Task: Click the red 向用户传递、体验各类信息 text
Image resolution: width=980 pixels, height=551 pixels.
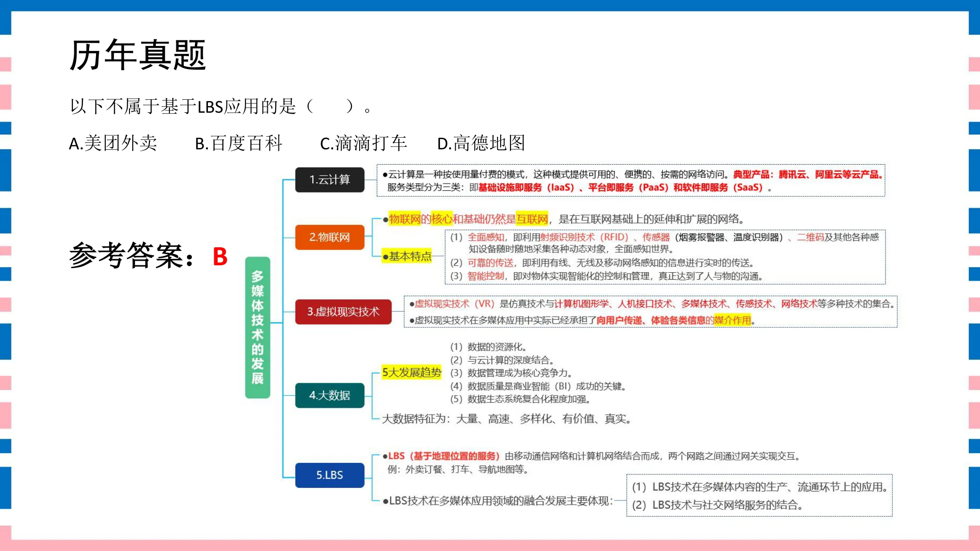Action: 651,320
